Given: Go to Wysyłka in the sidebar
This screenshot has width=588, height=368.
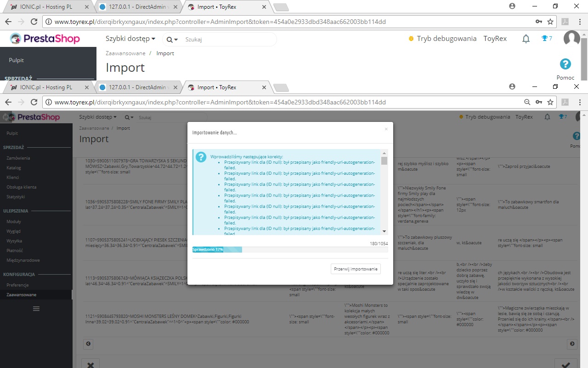Looking at the screenshot, I should [x=14, y=241].
